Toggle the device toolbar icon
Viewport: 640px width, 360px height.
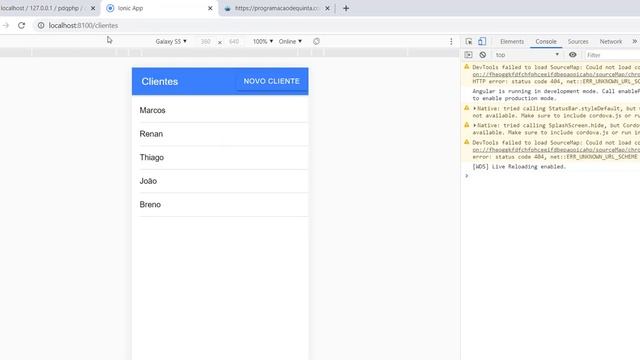coord(482,41)
